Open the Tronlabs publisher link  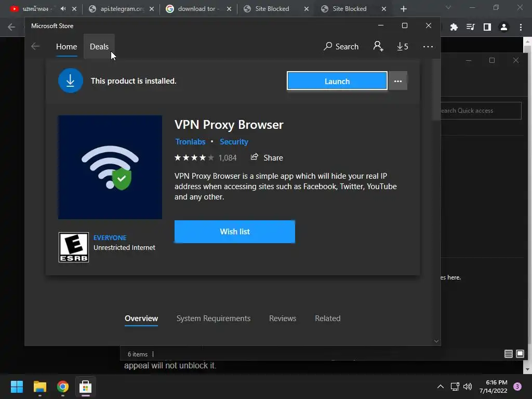coord(190,142)
